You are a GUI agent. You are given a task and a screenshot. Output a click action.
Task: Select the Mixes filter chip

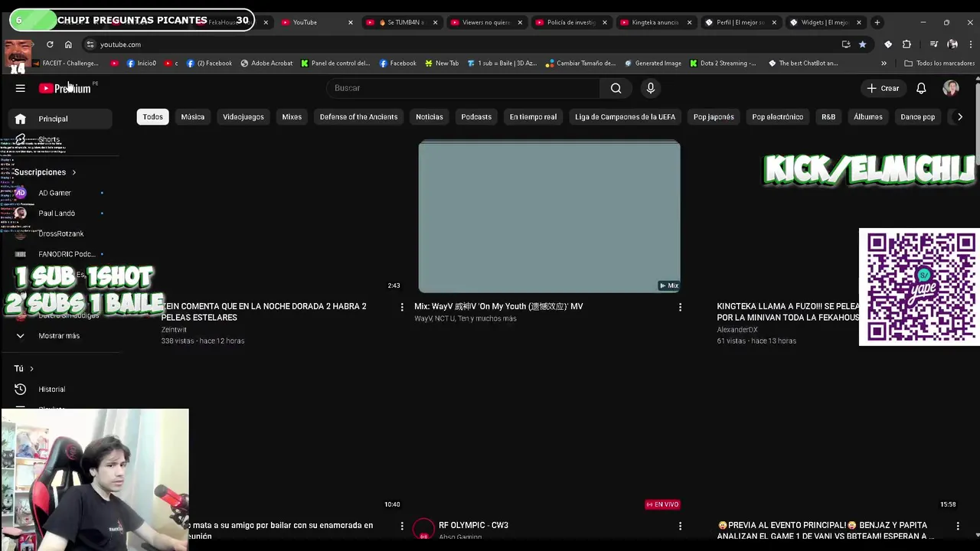[x=292, y=117]
